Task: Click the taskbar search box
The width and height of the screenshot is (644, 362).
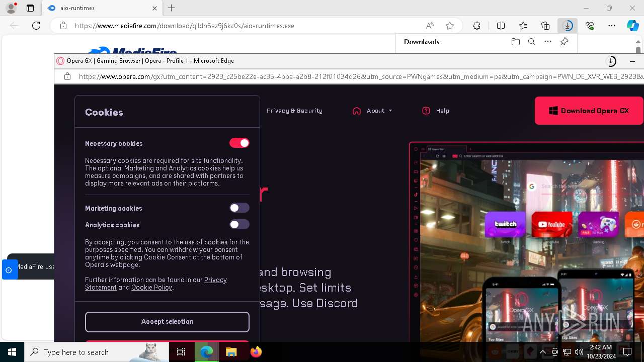Action: [x=97, y=352]
